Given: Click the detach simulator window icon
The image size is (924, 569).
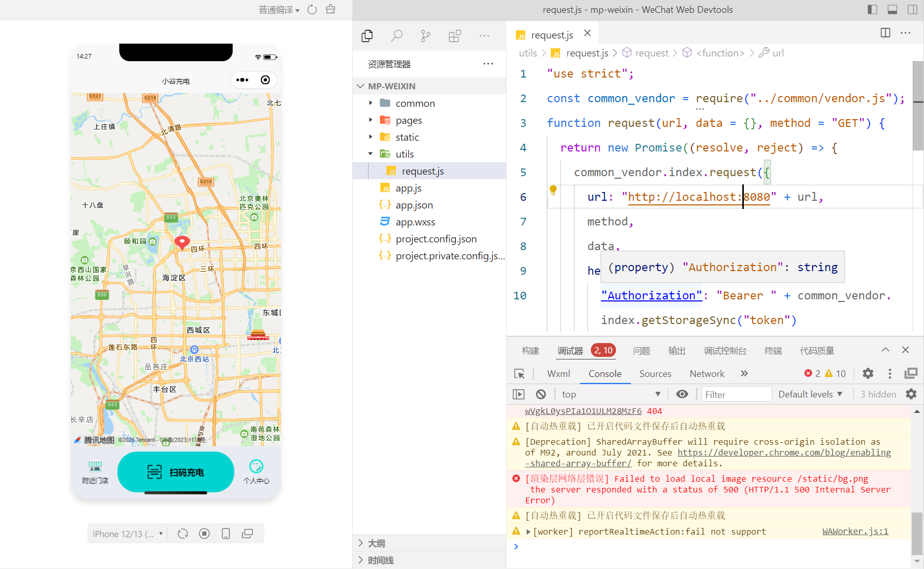Looking at the screenshot, I should pyautogui.click(x=247, y=534).
